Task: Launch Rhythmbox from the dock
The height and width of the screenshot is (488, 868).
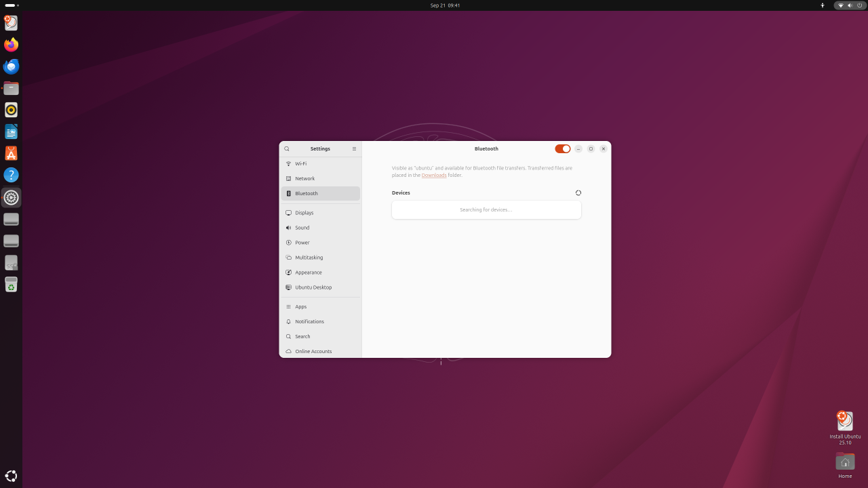Action: (x=11, y=110)
